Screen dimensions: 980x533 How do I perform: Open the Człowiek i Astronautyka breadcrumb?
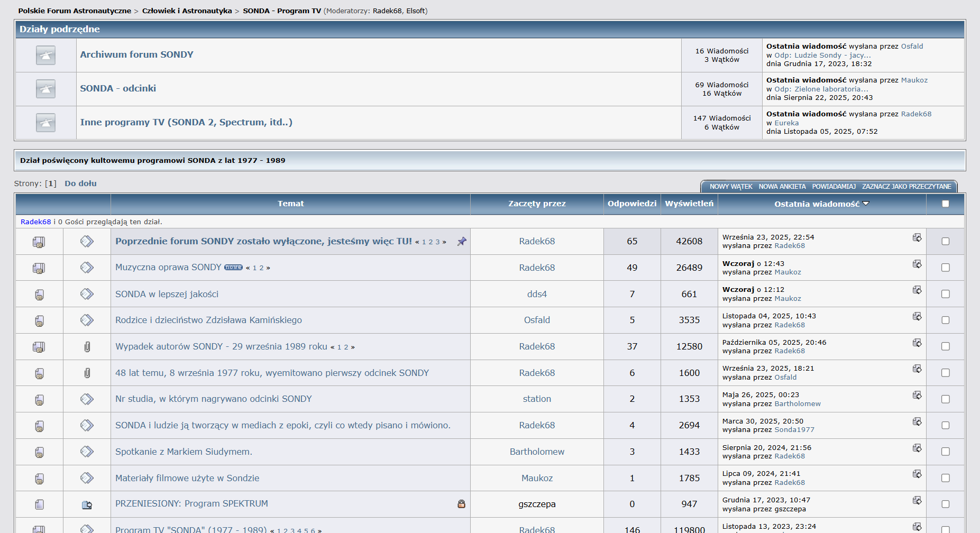click(187, 11)
